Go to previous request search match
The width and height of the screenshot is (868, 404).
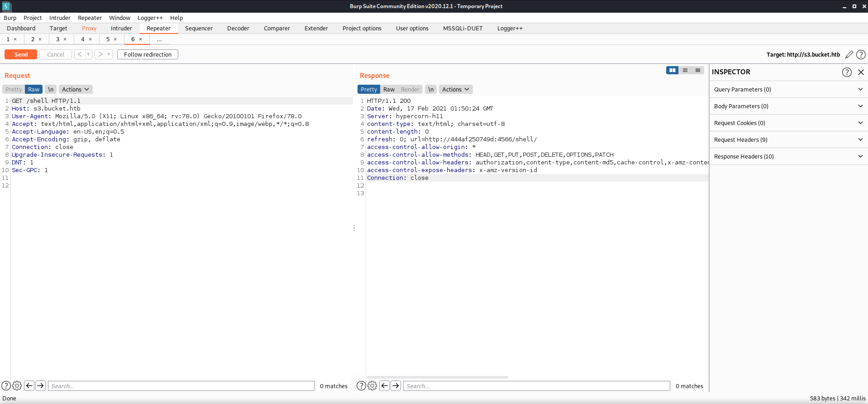click(x=29, y=385)
